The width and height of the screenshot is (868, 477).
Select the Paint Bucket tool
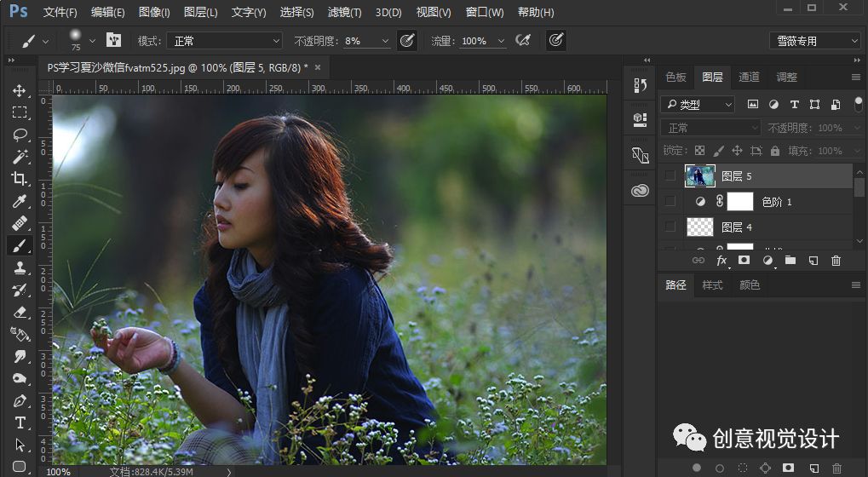point(20,334)
